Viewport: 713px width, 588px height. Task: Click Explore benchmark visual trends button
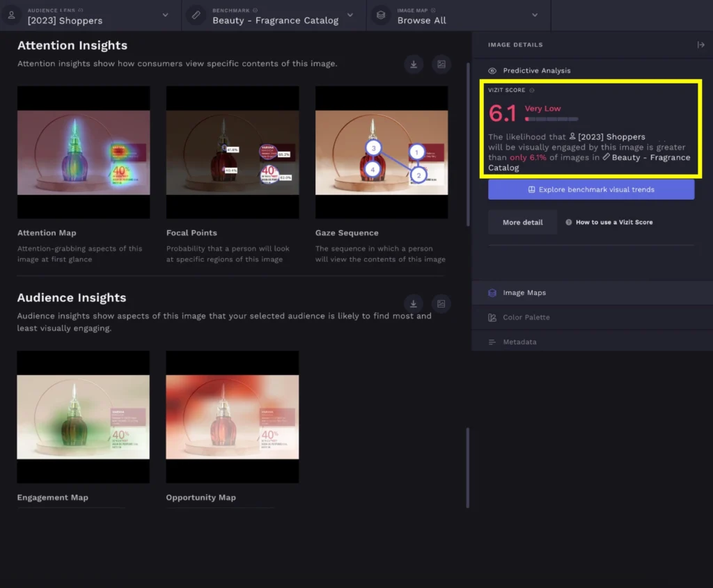tap(591, 189)
